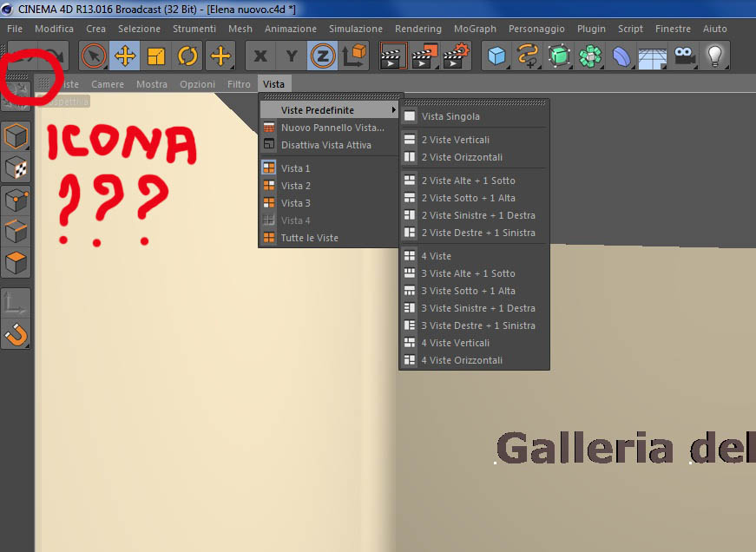756x552 pixels.
Task: Add a light bulb object
Action: [x=714, y=56]
